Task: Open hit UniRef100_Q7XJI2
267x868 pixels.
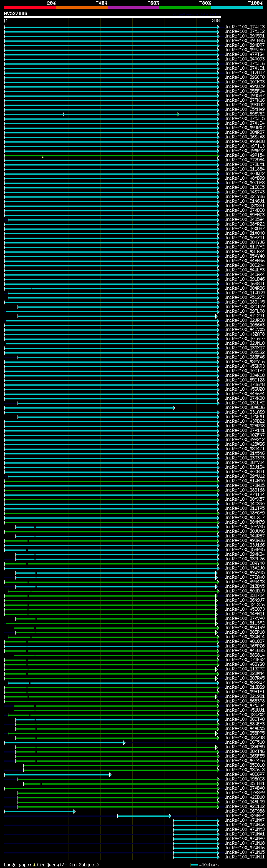Action: [244, 31]
